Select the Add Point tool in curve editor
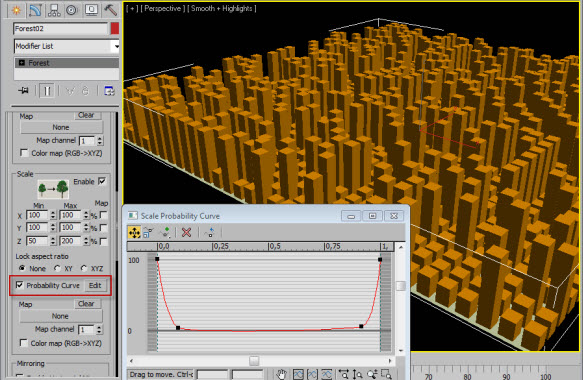The width and height of the screenshot is (583, 380). coord(165,233)
